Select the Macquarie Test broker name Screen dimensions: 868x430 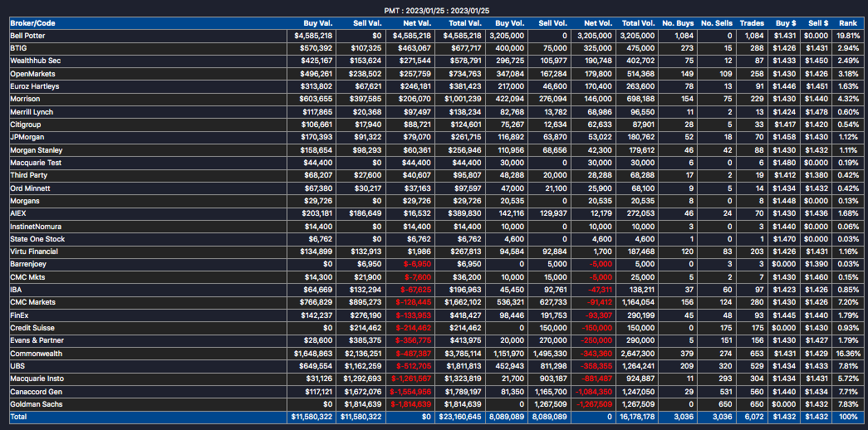(x=36, y=163)
